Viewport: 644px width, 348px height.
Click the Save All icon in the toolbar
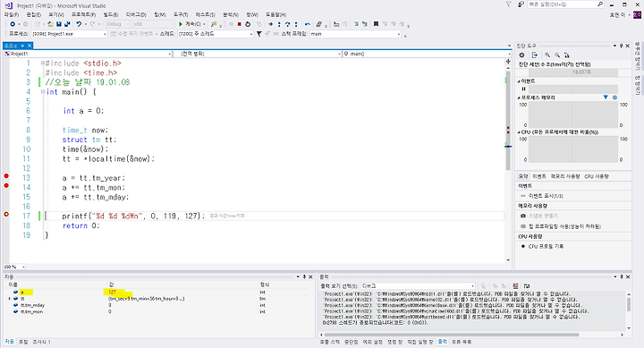point(67,24)
